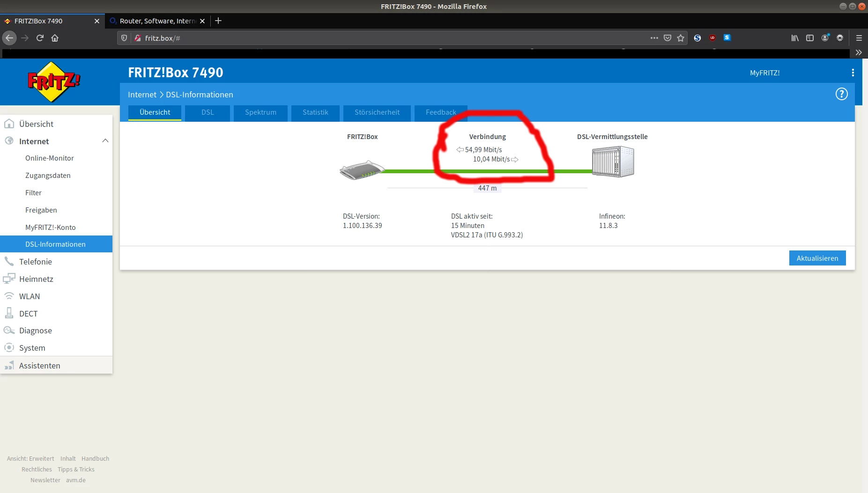Click the FRITZ! logo
The width and height of the screenshot is (868, 493).
pos(54,81)
